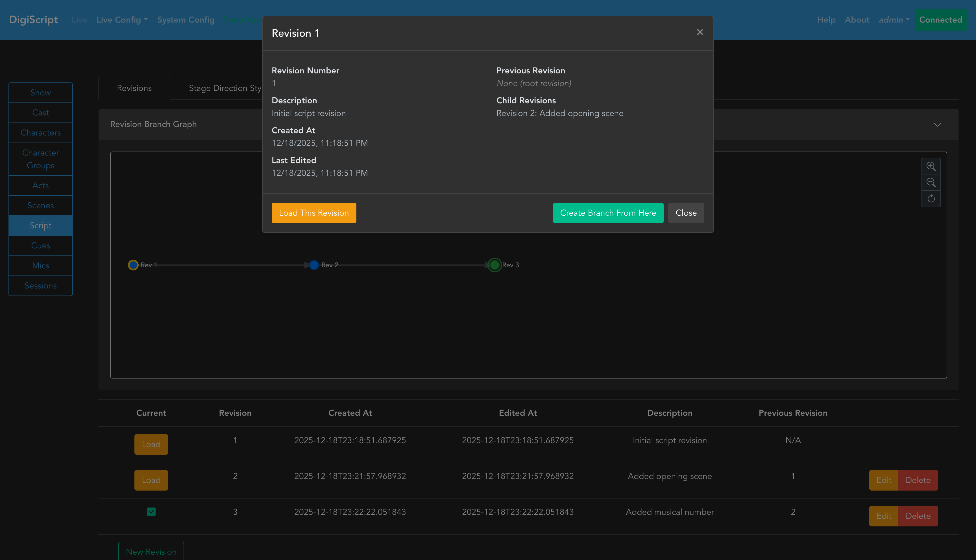This screenshot has width=976, height=560.
Task: Click the graph zoom out icon
Action: coord(931,182)
